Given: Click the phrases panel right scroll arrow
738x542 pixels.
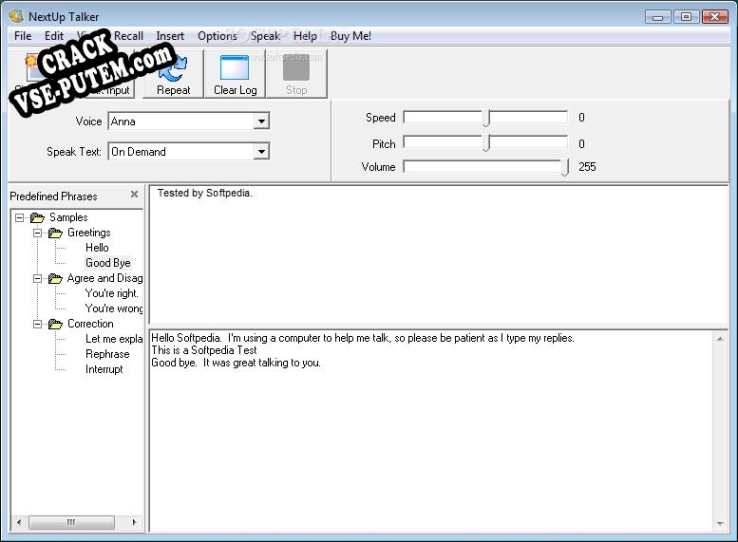Looking at the screenshot, I should 134,522.
